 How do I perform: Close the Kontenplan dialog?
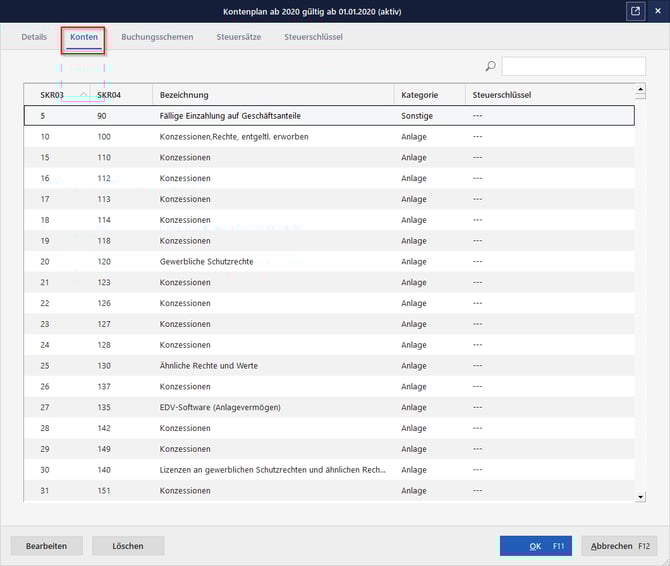(x=658, y=11)
